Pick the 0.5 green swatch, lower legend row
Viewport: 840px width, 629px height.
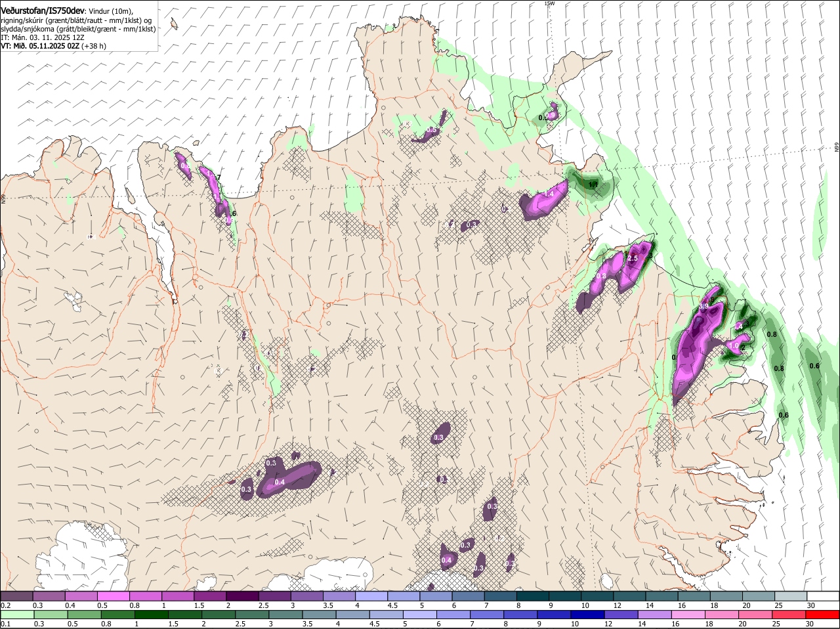click(x=84, y=615)
